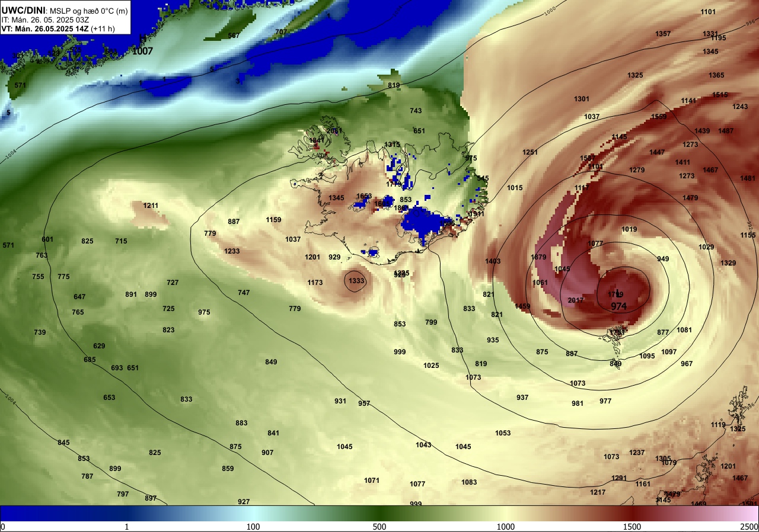Click the 907 height value

pos(267,453)
